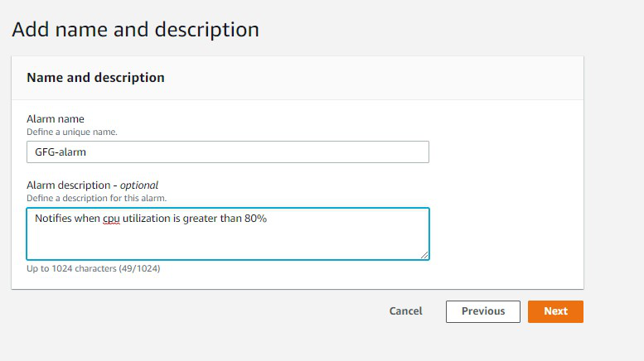The image size is (644, 361).
Task: Place cursor on the "GFG-alarm" text
Action: pyautogui.click(x=61, y=152)
